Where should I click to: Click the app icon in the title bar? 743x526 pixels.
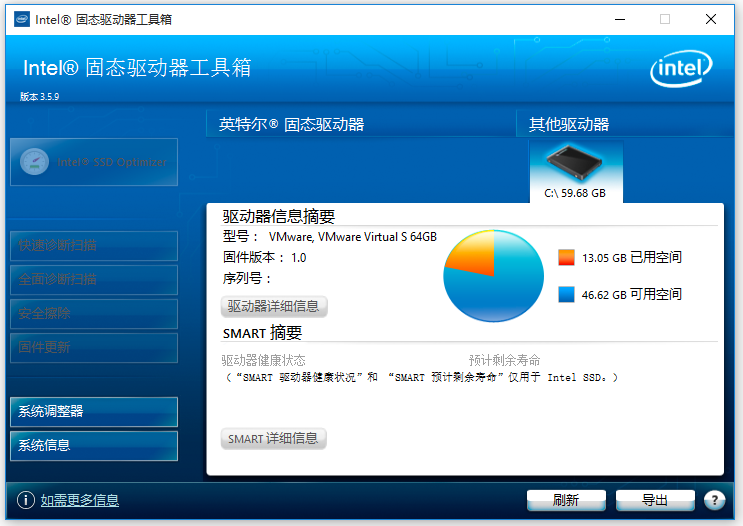click(x=22, y=19)
